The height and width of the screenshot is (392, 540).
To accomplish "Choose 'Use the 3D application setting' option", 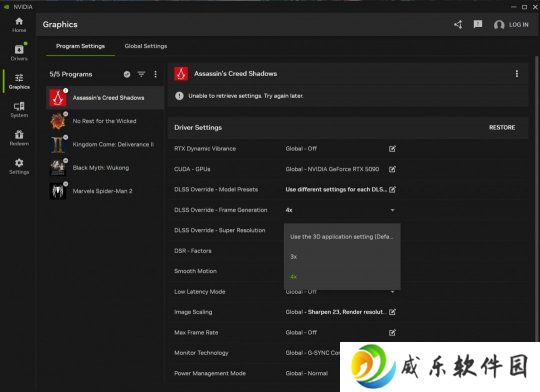I will pyautogui.click(x=342, y=237).
